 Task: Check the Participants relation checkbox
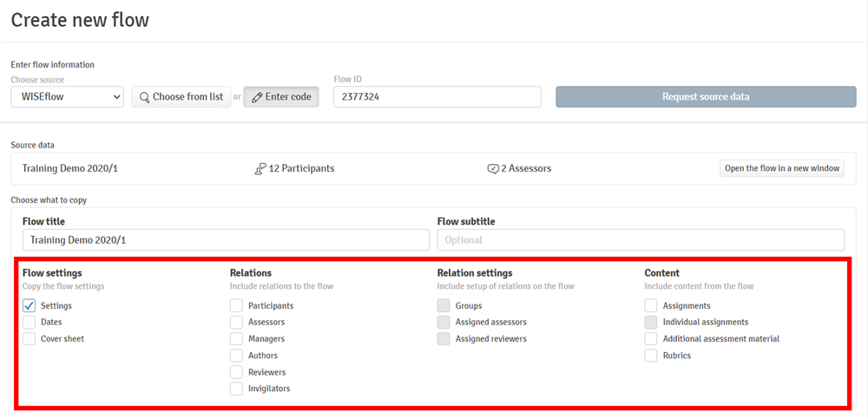[x=236, y=305]
